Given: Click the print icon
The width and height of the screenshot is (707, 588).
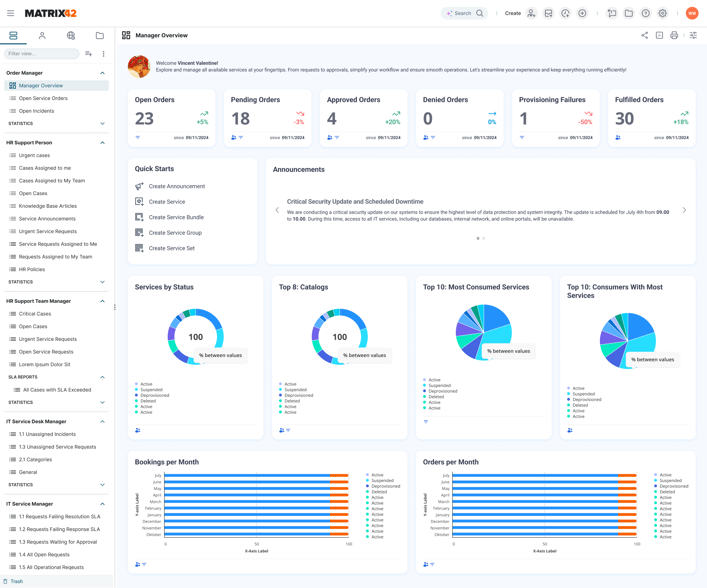Looking at the screenshot, I should (674, 35).
